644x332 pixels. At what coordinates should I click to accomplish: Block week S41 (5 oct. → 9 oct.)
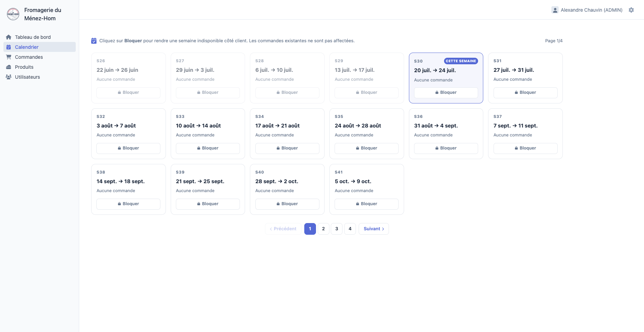(x=367, y=204)
